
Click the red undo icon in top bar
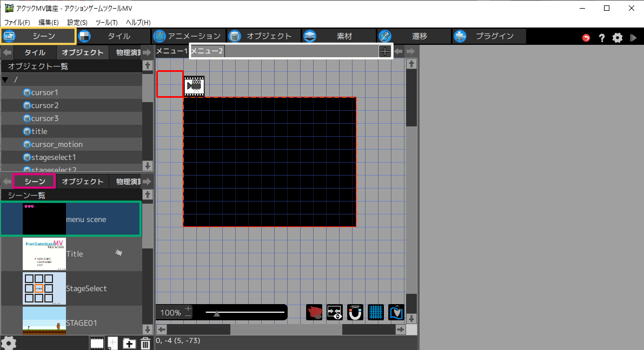[586, 37]
